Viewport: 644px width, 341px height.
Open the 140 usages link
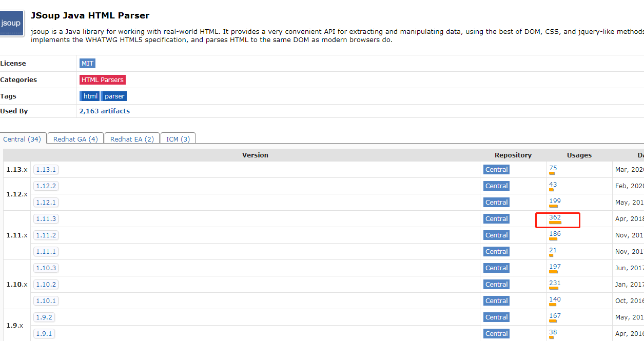(555, 299)
